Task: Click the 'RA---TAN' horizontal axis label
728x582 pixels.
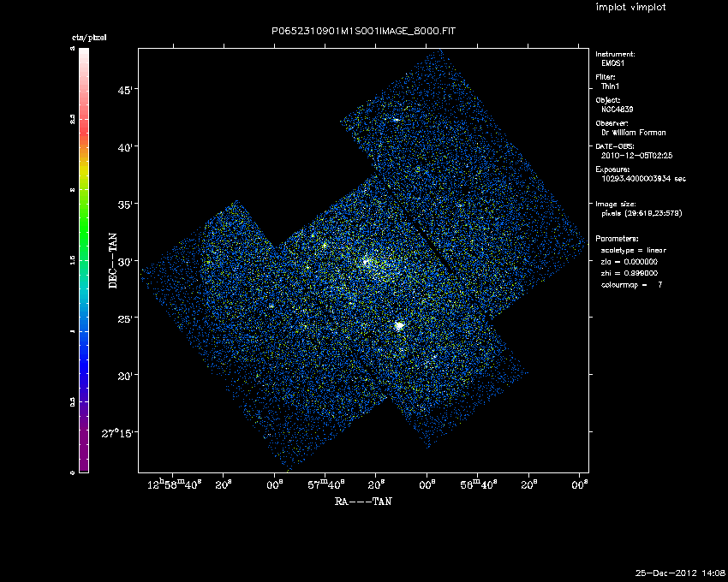Action: [363, 502]
